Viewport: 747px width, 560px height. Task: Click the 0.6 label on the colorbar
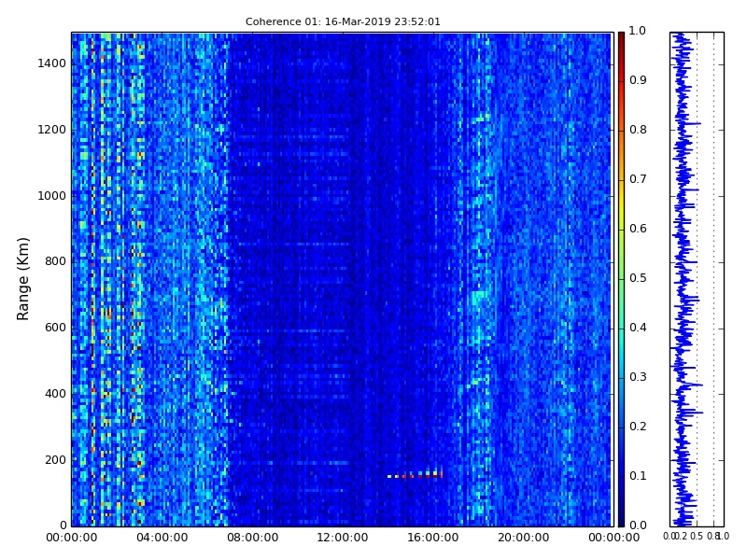point(638,229)
